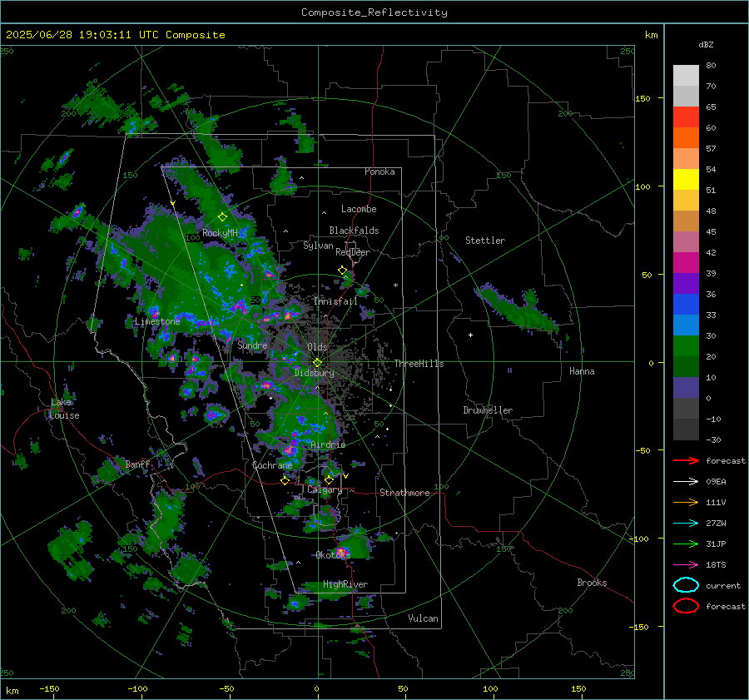The image size is (749, 700).
Task: Select the red dBZ color swatch
Action: (686, 117)
